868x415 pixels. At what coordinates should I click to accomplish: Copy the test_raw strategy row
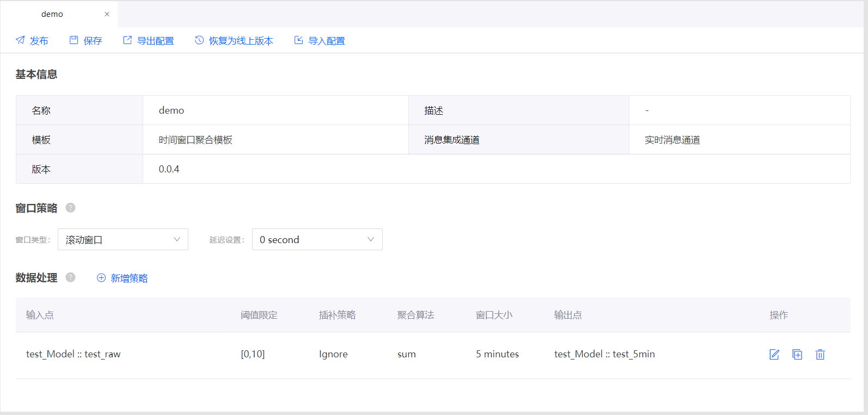pyautogui.click(x=797, y=355)
